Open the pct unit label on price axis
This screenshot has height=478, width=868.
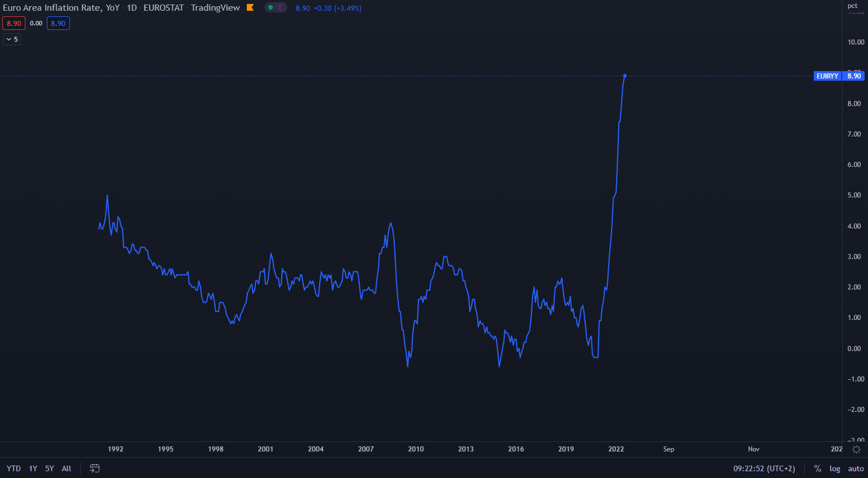[x=852, y=6]
